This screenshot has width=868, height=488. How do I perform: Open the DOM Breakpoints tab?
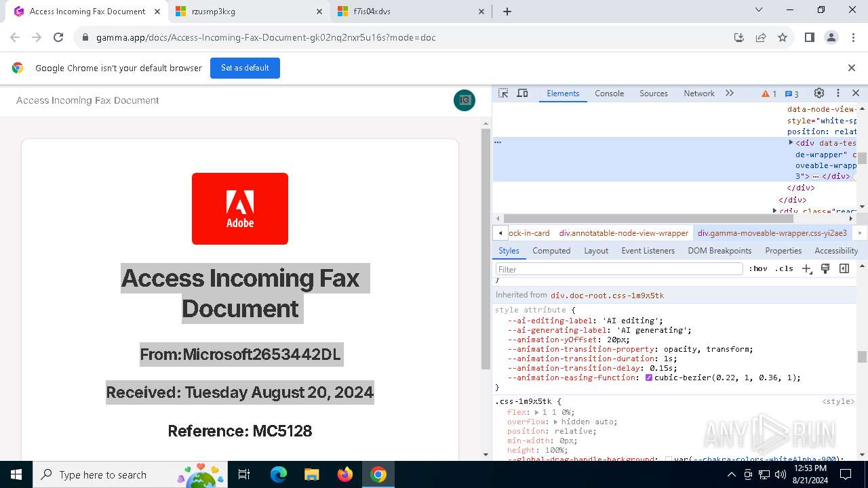click(719, 251)
